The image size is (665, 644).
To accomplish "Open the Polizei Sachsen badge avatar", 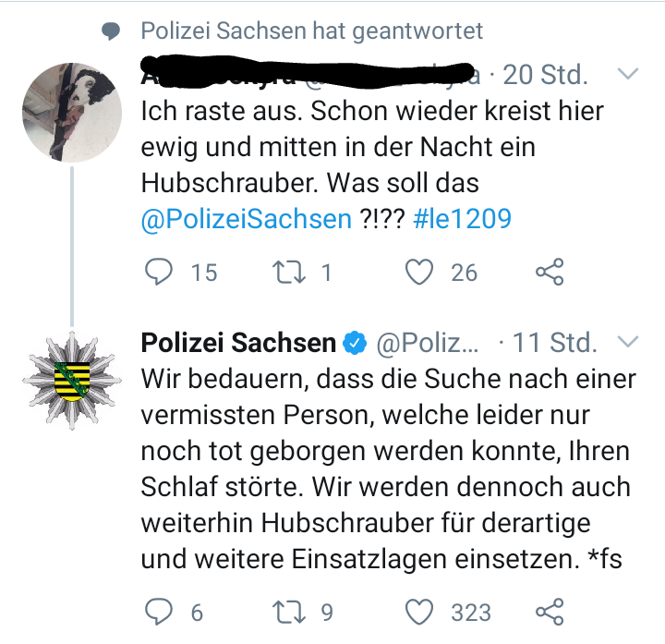I will point(70,381).
